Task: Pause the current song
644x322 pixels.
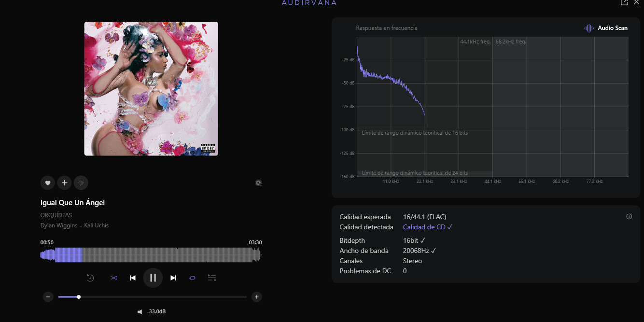Action: pyautogui.click(x=153, y=278)
